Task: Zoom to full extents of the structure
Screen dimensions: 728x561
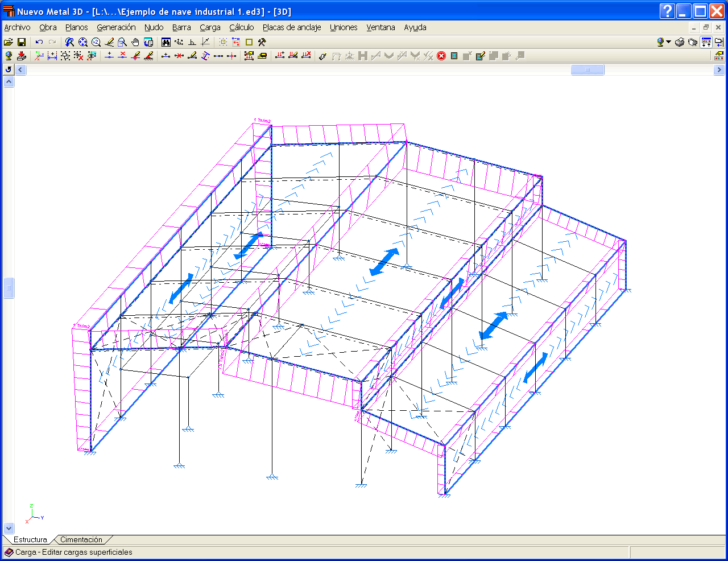Action: point(83,42)
